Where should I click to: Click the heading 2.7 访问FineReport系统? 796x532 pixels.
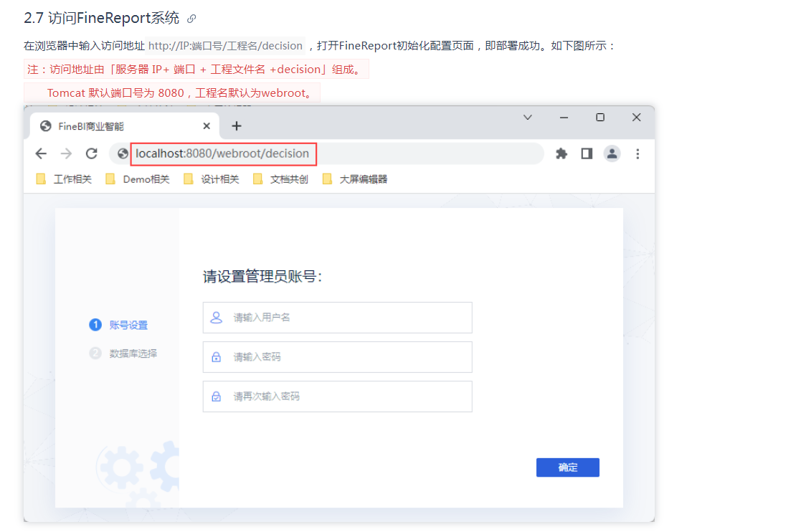pos(102,18)
